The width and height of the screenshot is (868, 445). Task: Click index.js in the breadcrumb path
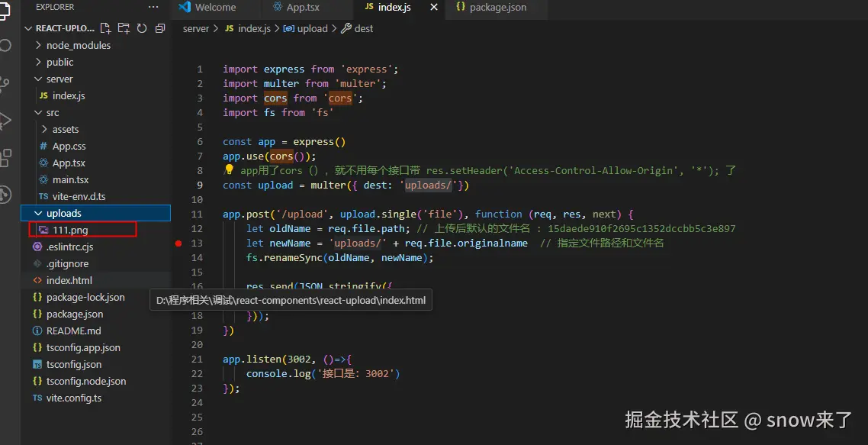coord(248,28)
